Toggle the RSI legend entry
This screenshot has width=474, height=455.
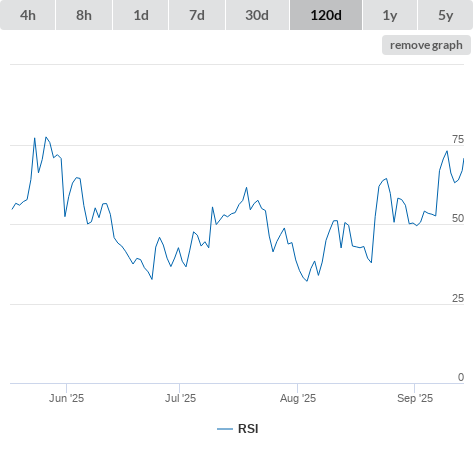coord(238,429)
